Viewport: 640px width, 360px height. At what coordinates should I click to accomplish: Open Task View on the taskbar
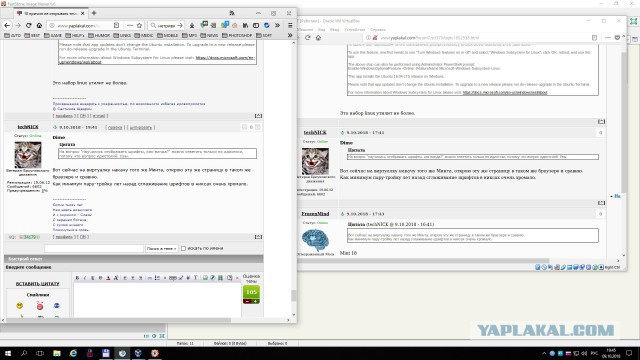[x=40, y=353]
